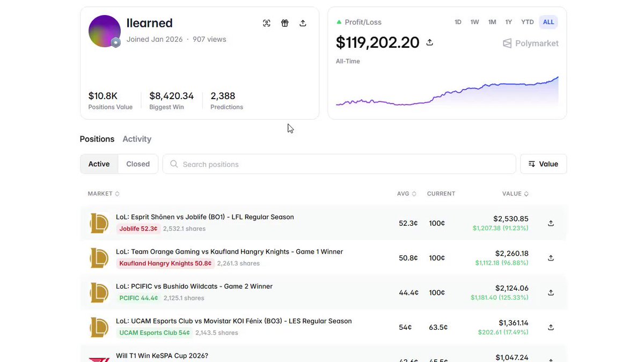Open PCIFIC vs Bushido Wildcats market
The width and height of the screenshot is (644, 362).
coord(194,286)
